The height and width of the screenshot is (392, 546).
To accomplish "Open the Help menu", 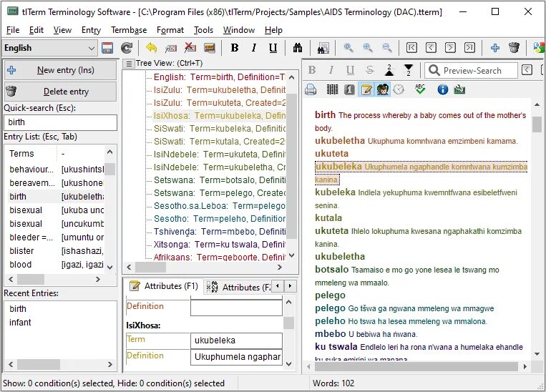I will tap(273, 30).
